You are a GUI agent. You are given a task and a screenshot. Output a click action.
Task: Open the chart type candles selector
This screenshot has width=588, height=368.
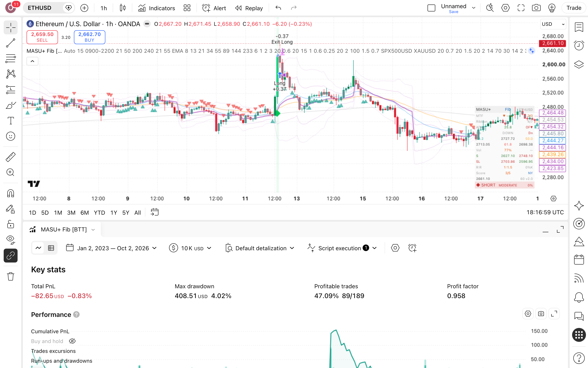(x=123, y=8)
